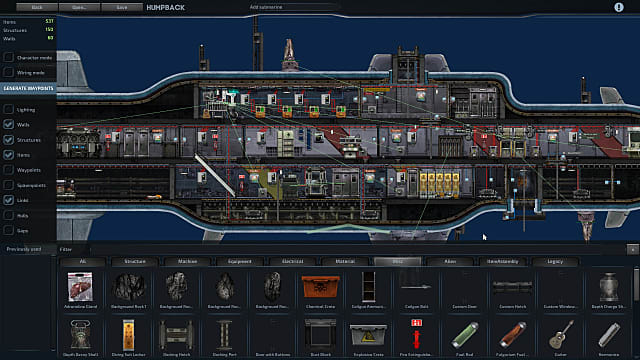The height and width of the screenshot is (360, 640).
Task: Open the alert notification icon
Action: 619,7
